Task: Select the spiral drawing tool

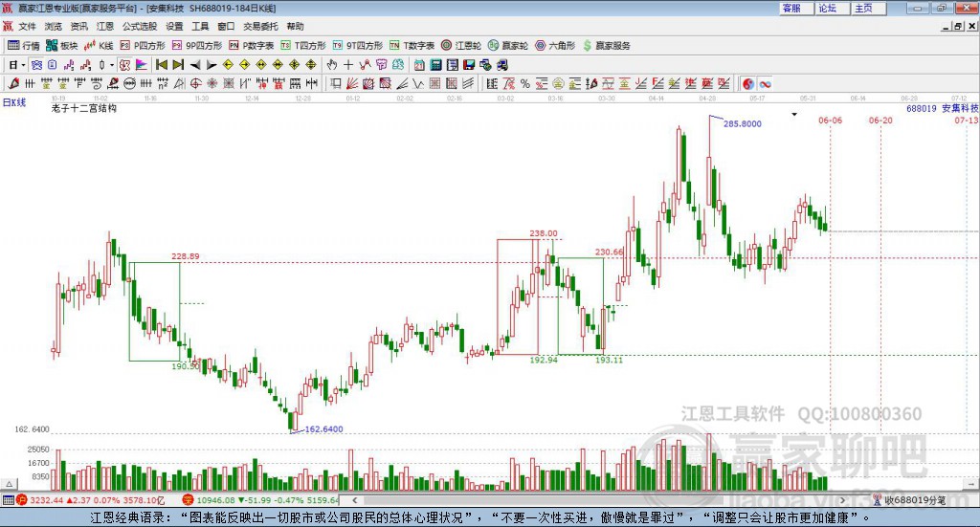Action: 97,83
